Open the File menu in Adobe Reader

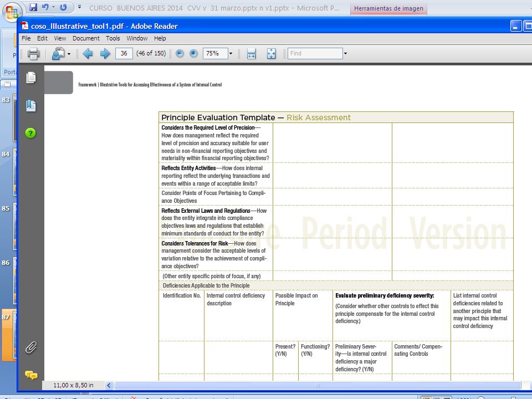[26, 38]
